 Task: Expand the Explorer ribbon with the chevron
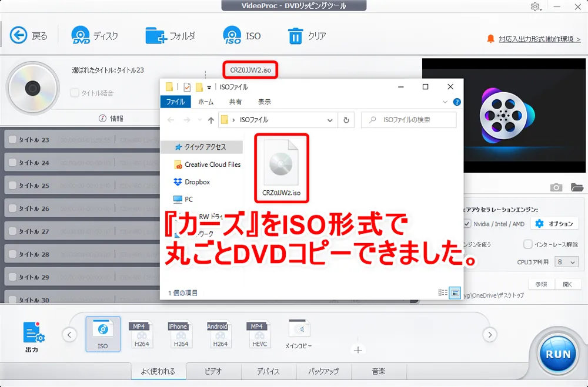click(445, 102)
